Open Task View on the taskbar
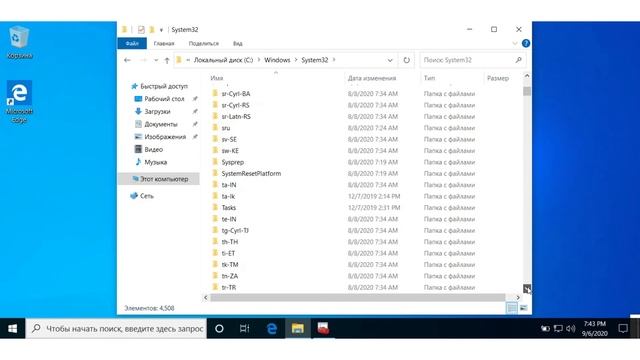Screen dimensions: 640x360 244,329
